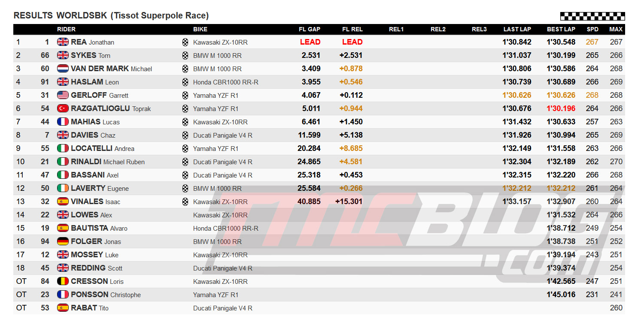Select the checkered flag icon in LAVERTY's row
The width and height of the screenshot is (644, 325).
click(x=185, y=188)
